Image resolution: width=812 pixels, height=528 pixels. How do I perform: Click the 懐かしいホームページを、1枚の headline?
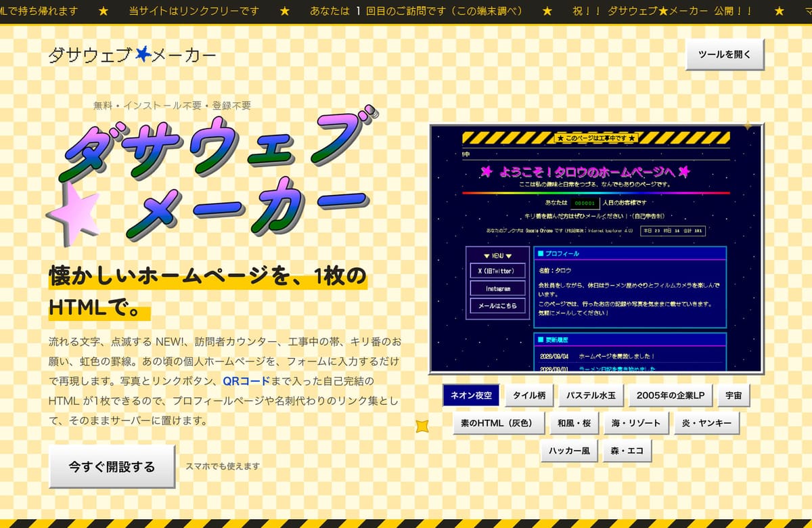pos(208,277)
